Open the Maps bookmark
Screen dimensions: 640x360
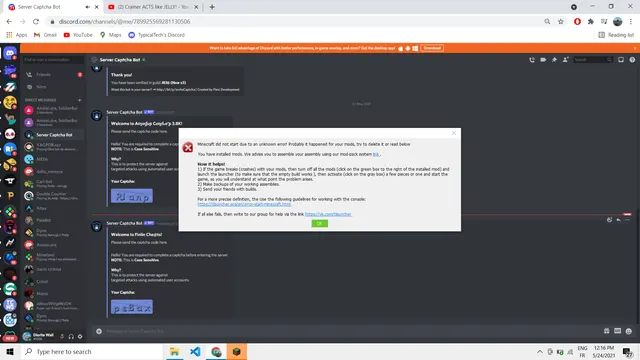click(111, 35)
